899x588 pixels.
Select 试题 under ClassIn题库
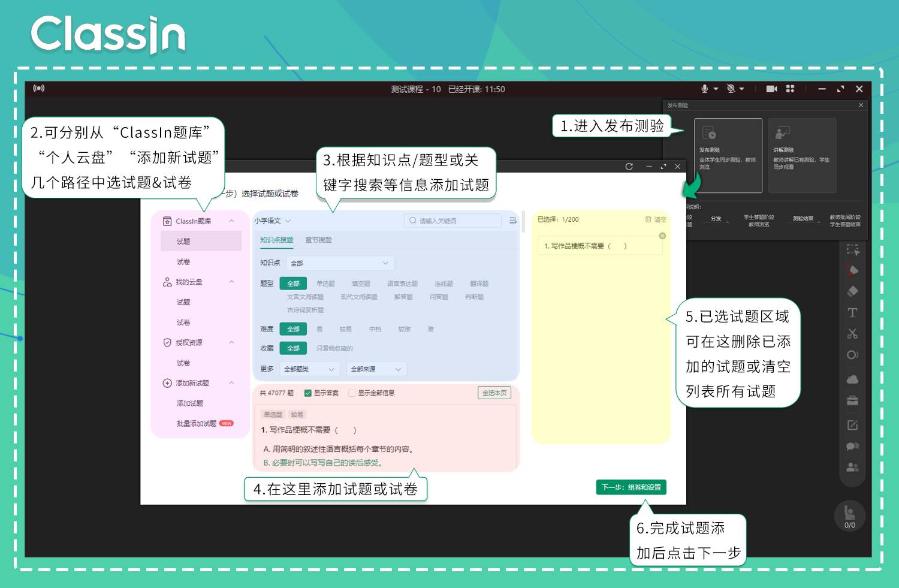(201, 242)
